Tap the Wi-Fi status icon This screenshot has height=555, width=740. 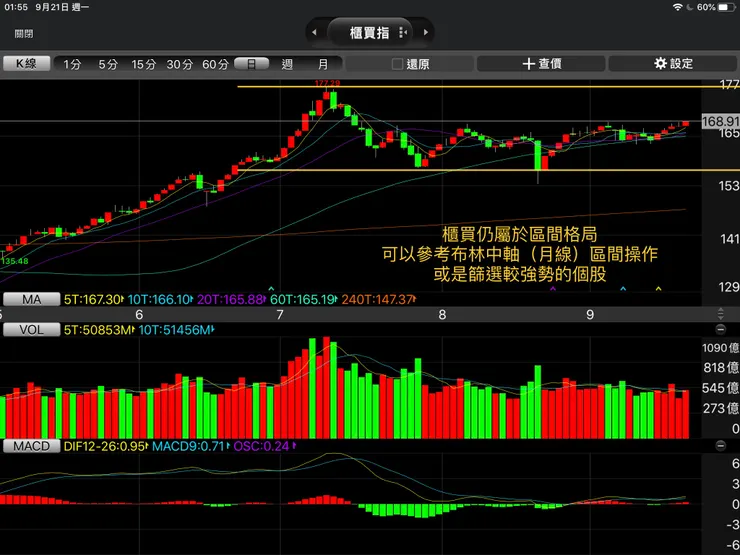coord(678,7)
